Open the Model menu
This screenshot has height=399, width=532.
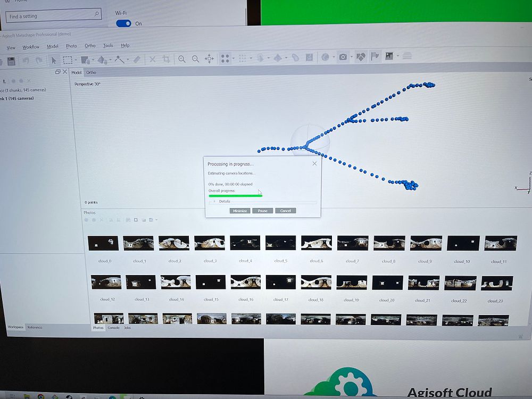coord(53,46)
